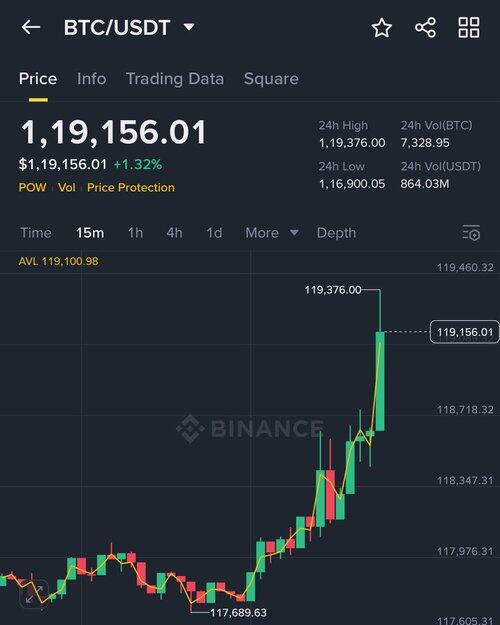Open the Square tab

pyautogui.click(x=271, y=79)
